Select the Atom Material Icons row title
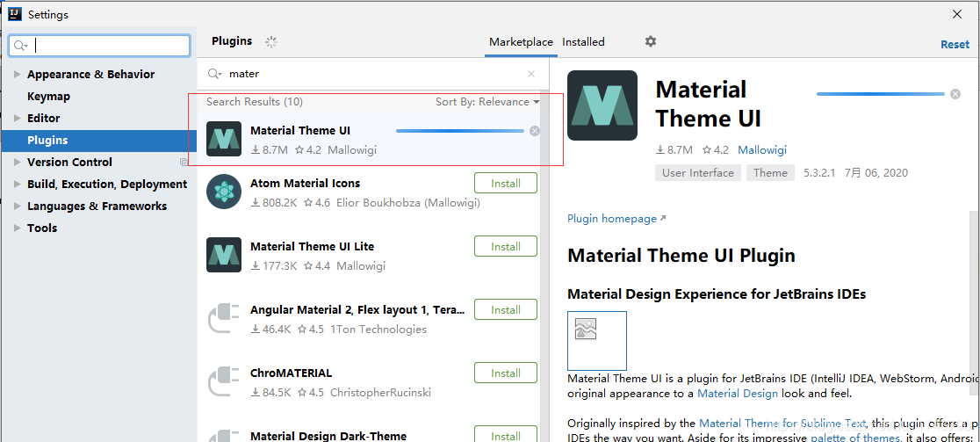The width and height of the screenshot is (980, 442). [x=305, y=183]
